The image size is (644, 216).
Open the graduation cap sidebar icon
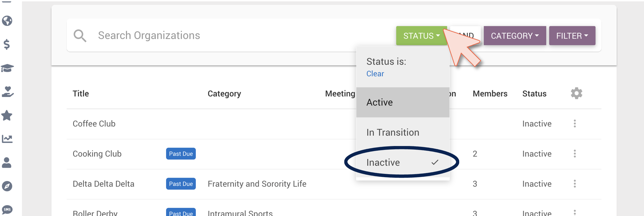click(7, 68)
